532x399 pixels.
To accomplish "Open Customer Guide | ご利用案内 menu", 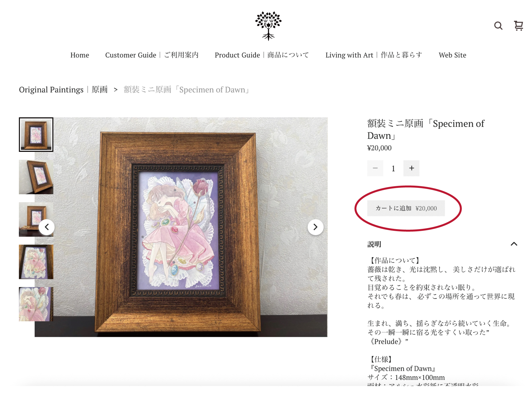I will [152, 55].
